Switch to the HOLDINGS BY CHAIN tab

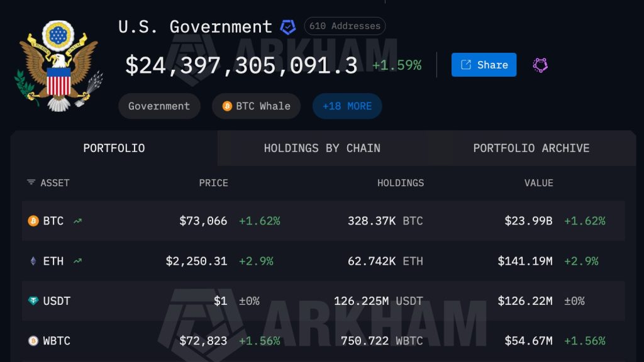[321, 148]
